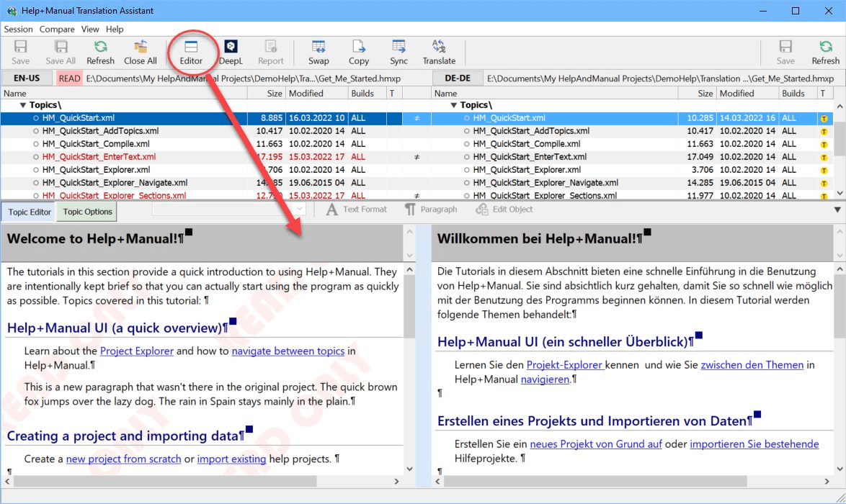Viewport: 846px width, 504px height.
Task: Click the right Size column header
Action: click(x=697, y=94)
